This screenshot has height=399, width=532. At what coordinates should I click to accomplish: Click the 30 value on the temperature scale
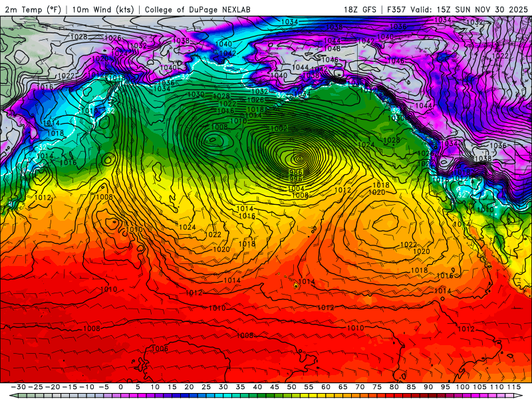[x=223, y=387]
